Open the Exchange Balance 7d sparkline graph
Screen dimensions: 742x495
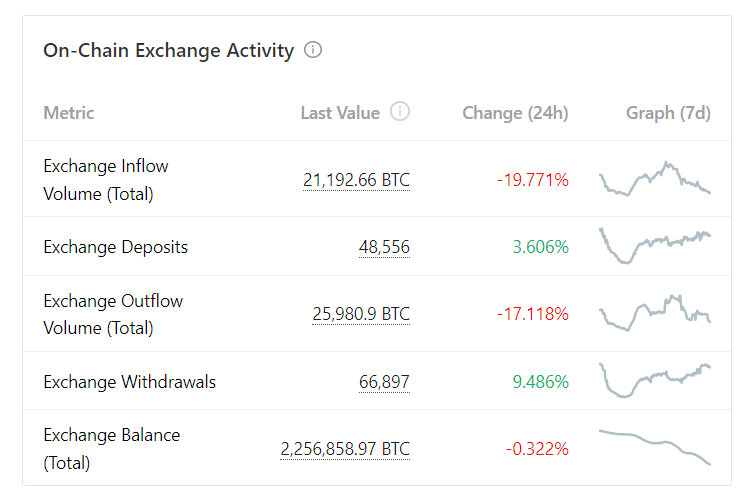(x=655, y=447)
